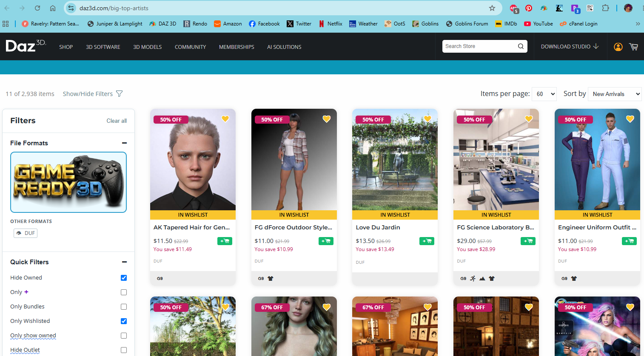The image size is (644, 356).
Task: Open the Rendo bookmark
Action: pos(195,24)
